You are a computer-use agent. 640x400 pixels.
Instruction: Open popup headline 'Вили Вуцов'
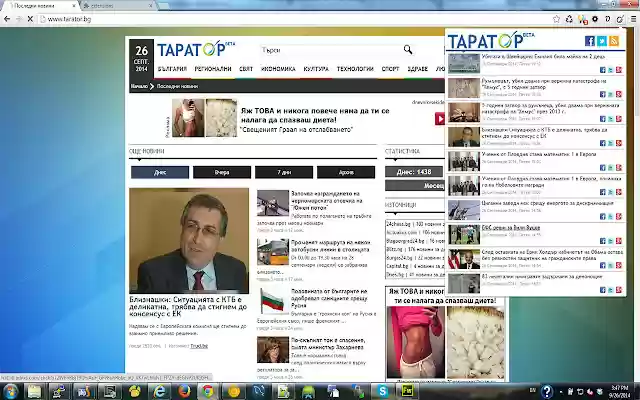(511, 228)
